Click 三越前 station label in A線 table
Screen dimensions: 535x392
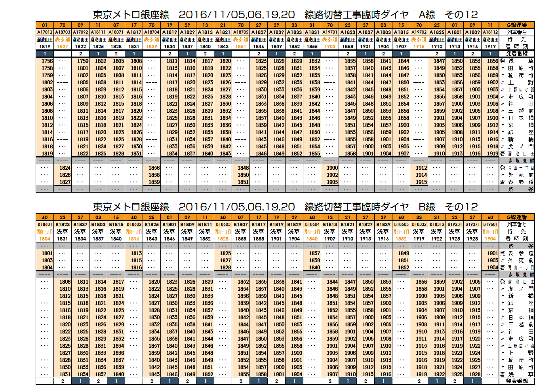(521, 111)
